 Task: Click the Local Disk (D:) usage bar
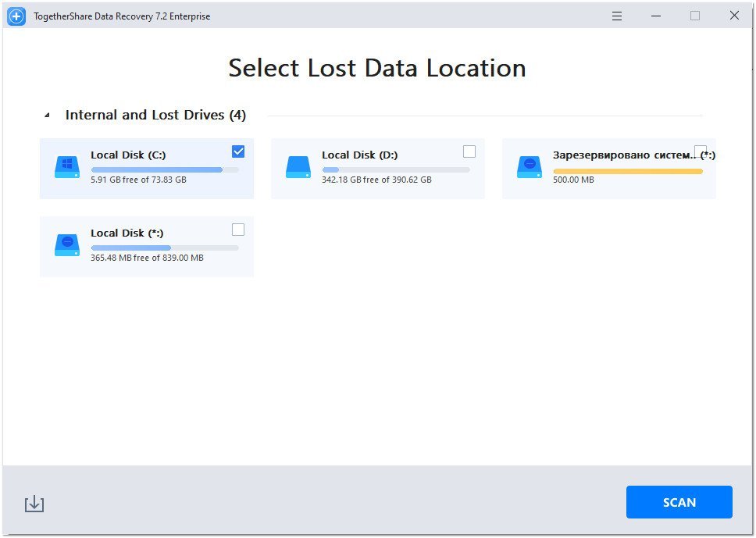396,169
